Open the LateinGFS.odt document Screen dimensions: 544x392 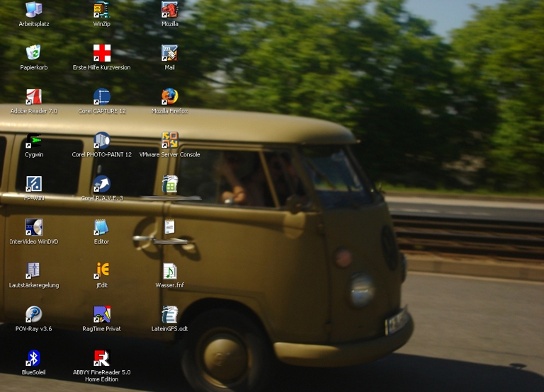(x=169, y=315)
